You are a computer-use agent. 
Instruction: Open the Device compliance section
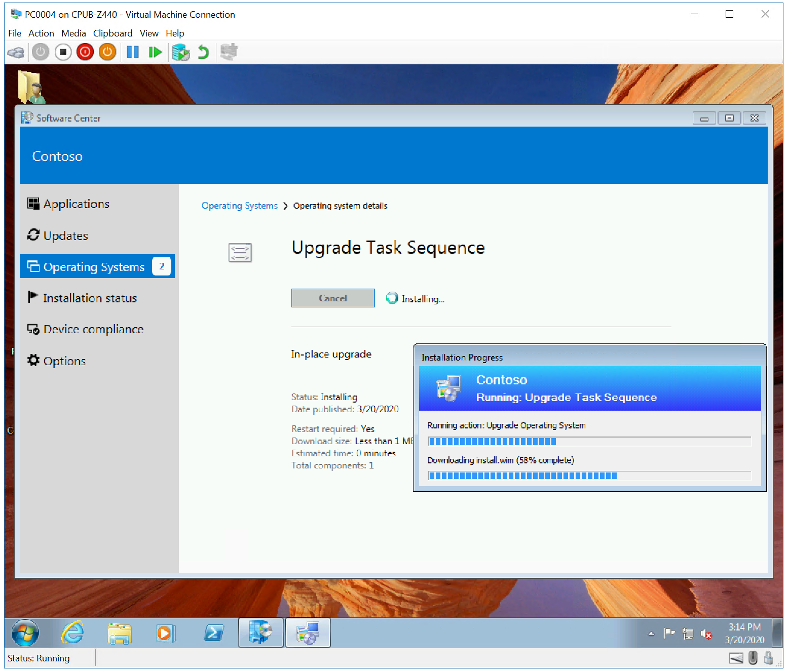coord(93,329)
